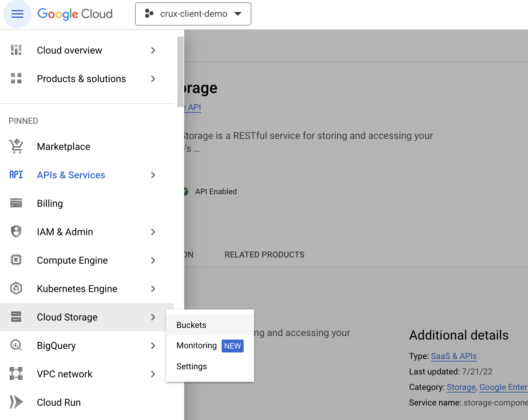528x420 pixels.
Task: Click the BigQuery magnifier icon
Action: [x=16, y=345]
